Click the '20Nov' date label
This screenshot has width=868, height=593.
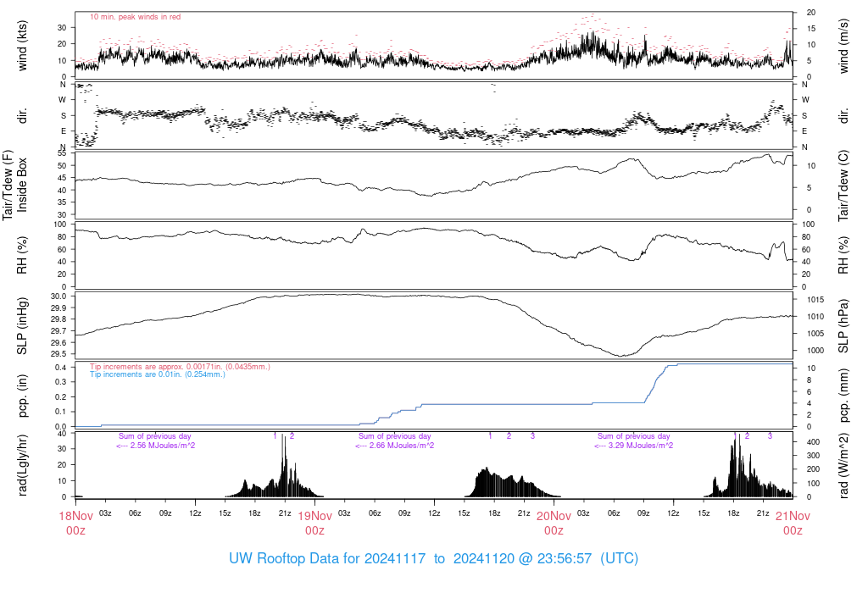click(x=554, y=516)
